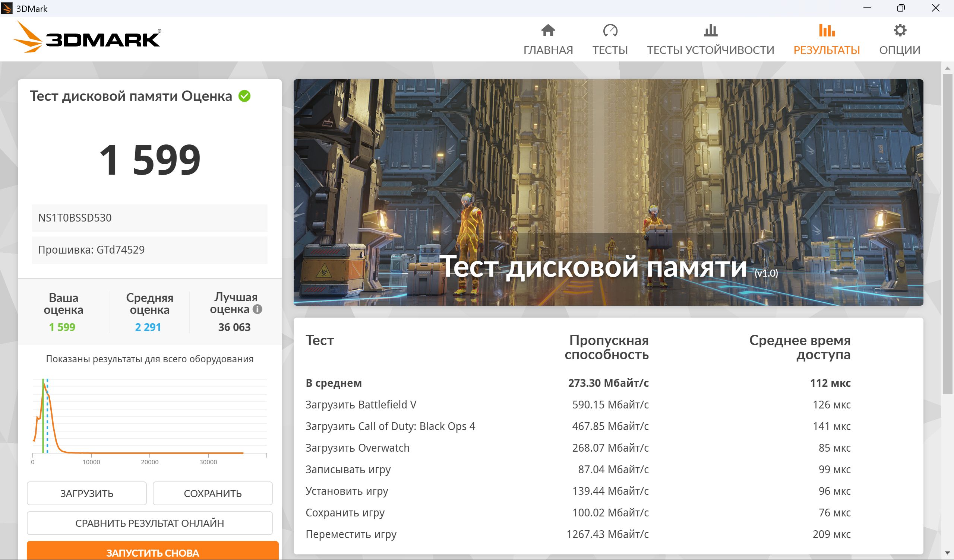Image resolution: width=954 pixels, height=560 pixels.
Task: Click the row label Загрузить Battlefield V
Action: (361, 405)
